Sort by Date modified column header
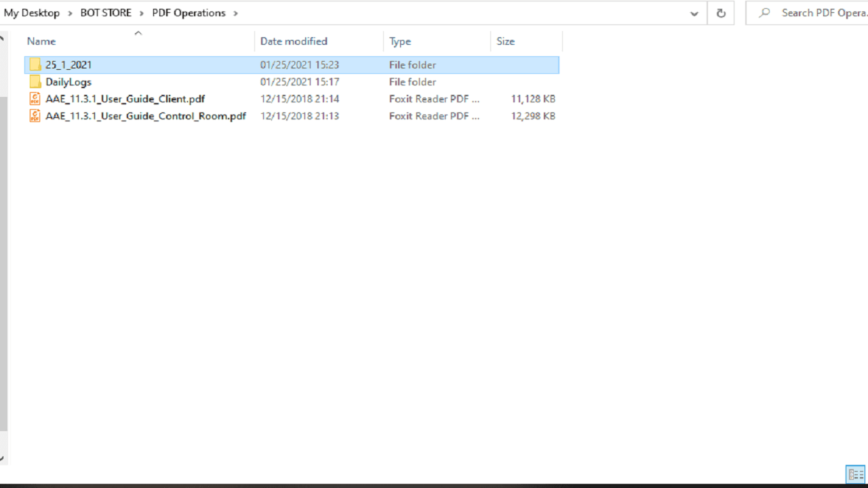Viewport: 868px width, 488px height. pyautogui.click(x=319, y=41)
